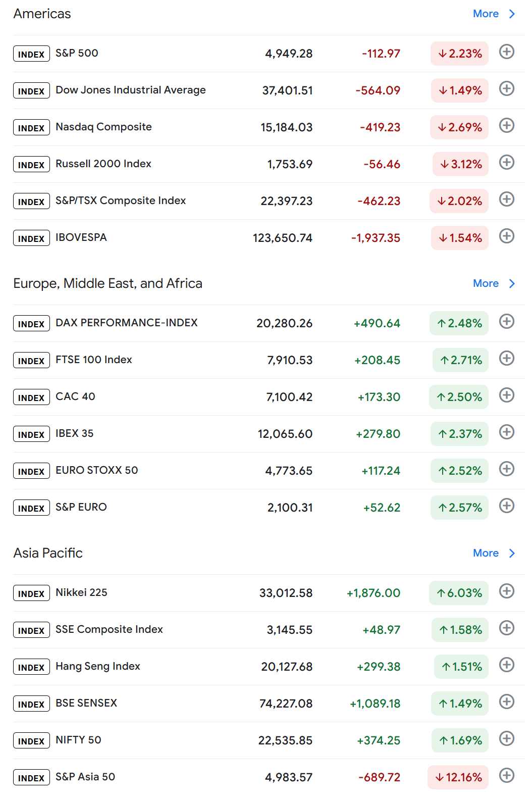Open the S&P Asia 50 index name
The height and width of the screenshot is (801, 532).
point(85,777)
